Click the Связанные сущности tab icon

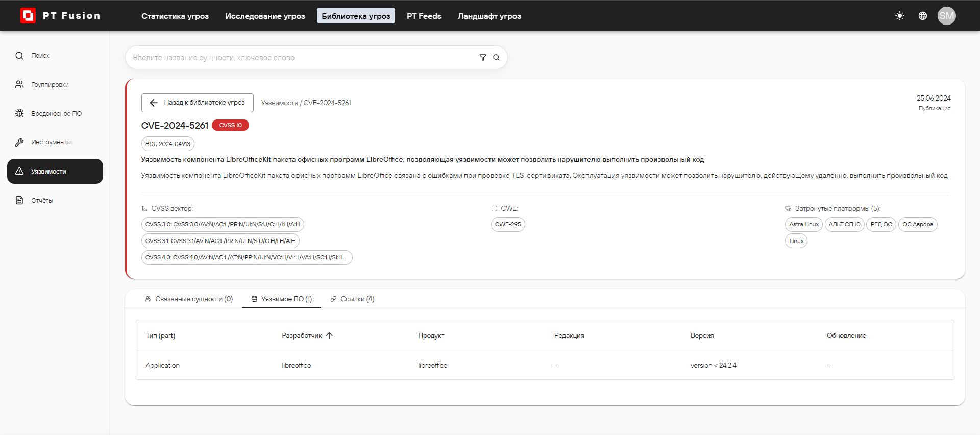148,299
